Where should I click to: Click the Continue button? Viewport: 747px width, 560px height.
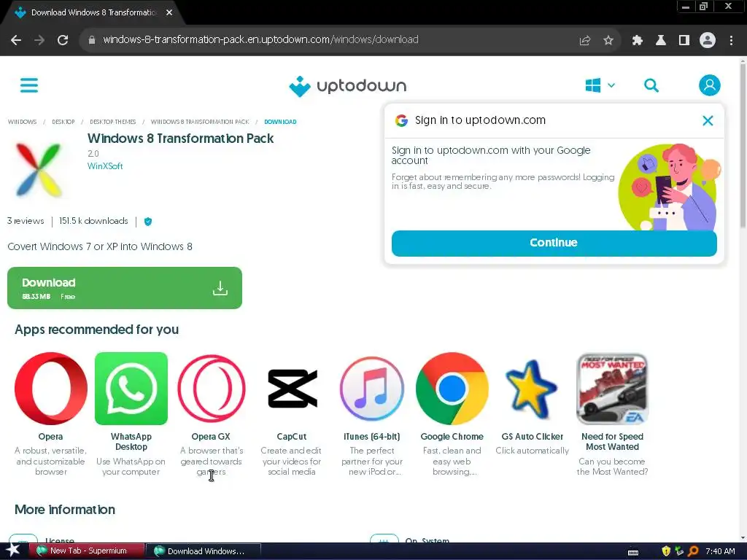pyautogui.click(x=554, y=243)
